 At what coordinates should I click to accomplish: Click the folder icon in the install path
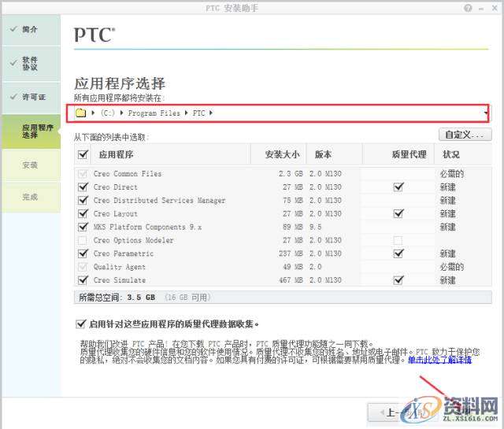click(x=80, y=113)
